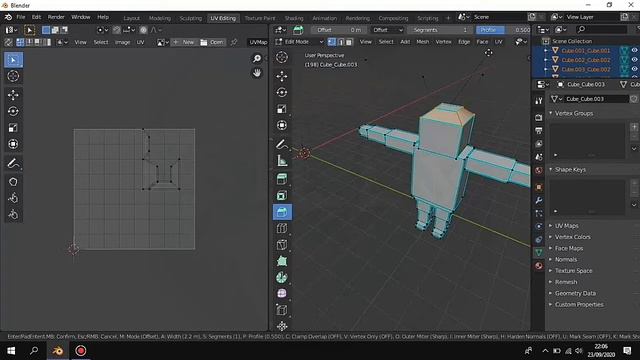Enable vertex select mode in 3D viewport
The image size is (640, 360).
[331, 42]
